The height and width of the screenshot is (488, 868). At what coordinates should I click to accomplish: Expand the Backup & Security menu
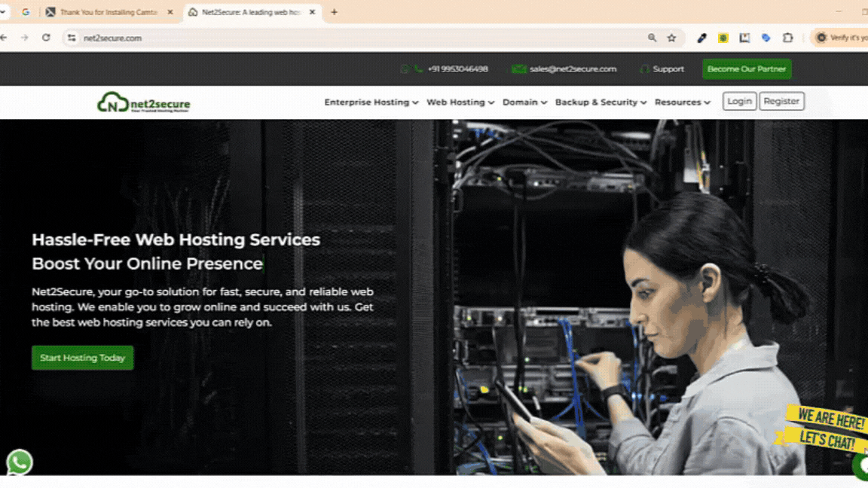[601, 102]
